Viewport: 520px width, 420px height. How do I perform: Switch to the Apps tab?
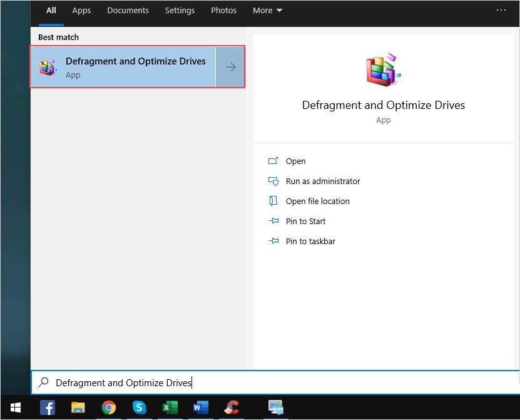pyautogui.click(x=81, y=11)
